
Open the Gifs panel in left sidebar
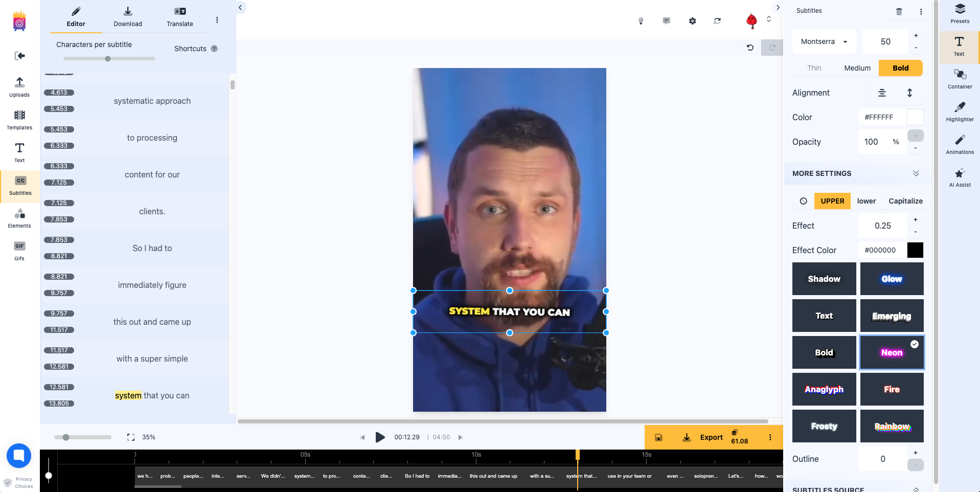pos(19,251)
